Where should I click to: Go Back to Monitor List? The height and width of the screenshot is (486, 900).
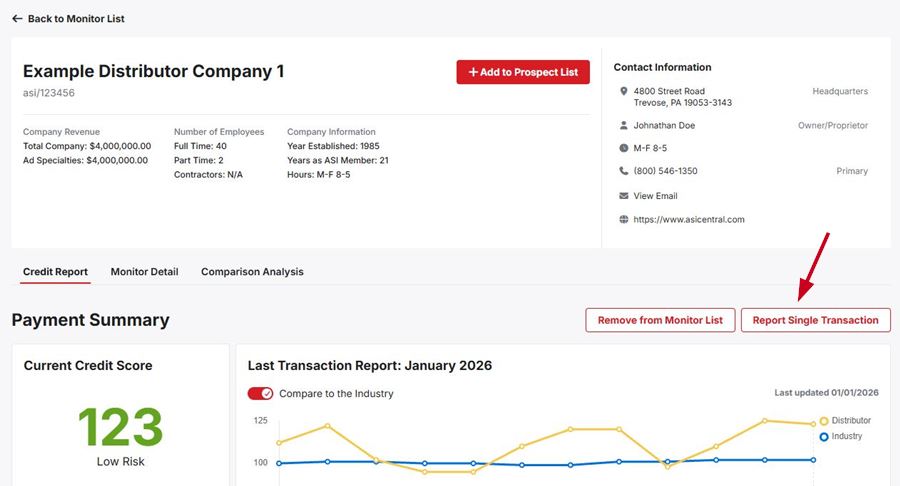[x=75, y=19]
